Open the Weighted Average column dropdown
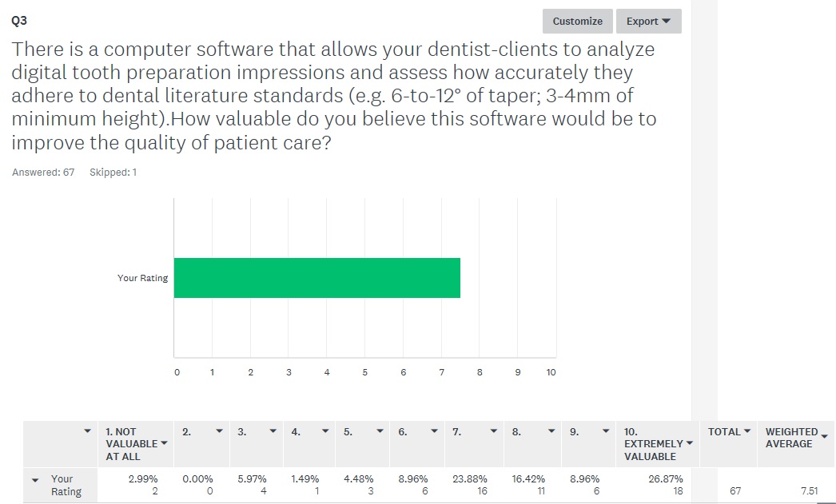The height and width of the screenshot is (504, 836). click(x=824, y=436)
